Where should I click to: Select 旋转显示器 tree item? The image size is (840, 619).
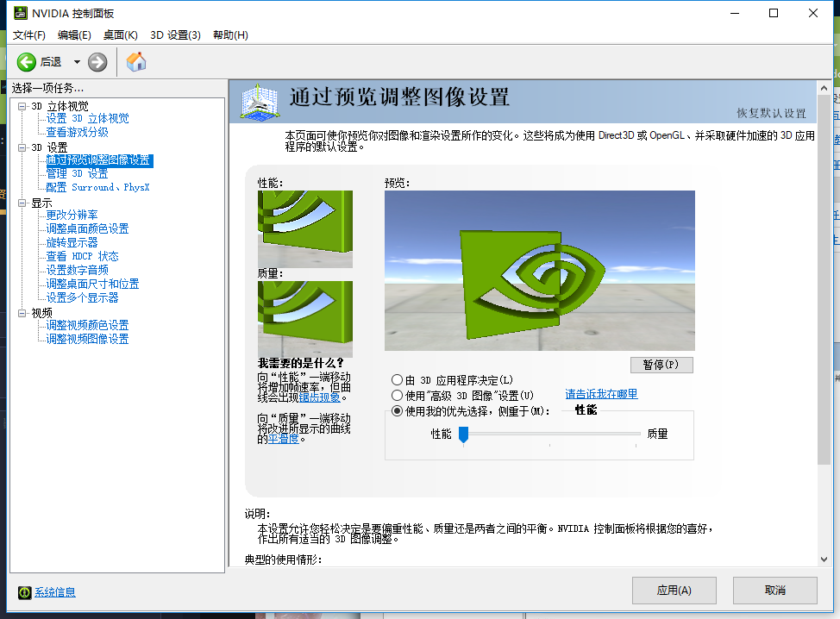pyautogui.click(x=72, y=242)
